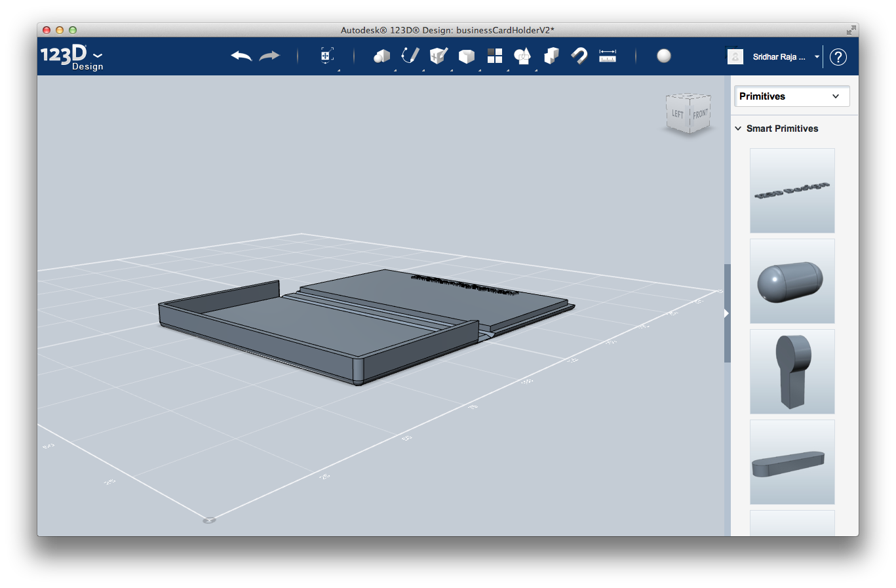Click the Undo arrow
This screenshot has height=588, width=896.
[241, 56]
